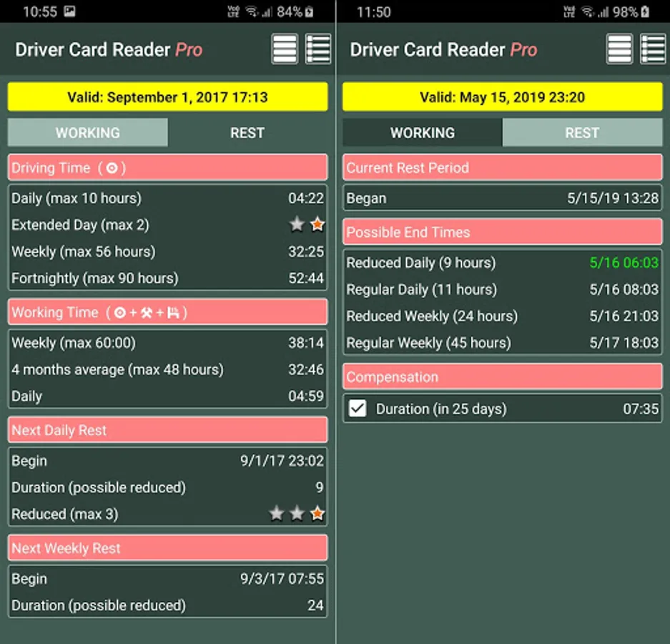The height and width of the screenshot is (644, 670).
Task: Tap Compensation section header
Action: 503,376
